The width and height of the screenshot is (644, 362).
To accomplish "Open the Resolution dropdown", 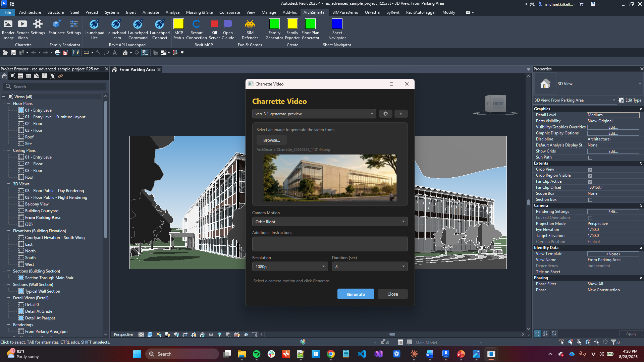I will (x=290, y=267).
